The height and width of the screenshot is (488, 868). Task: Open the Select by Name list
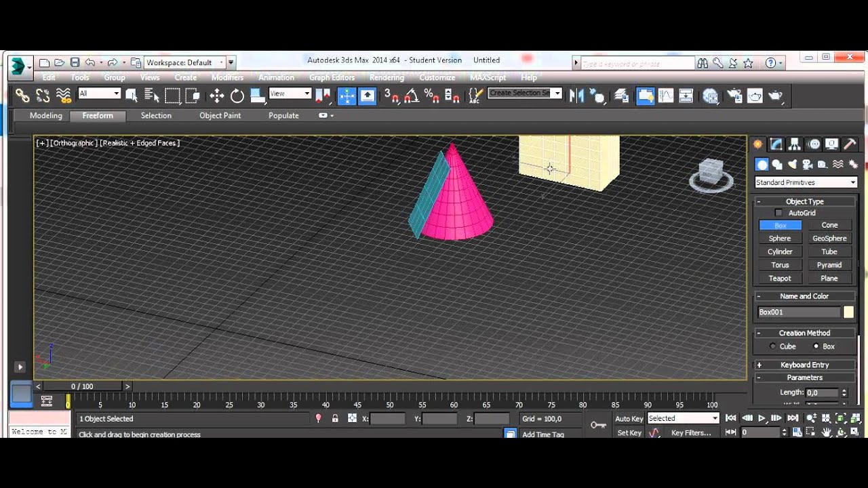152,96
